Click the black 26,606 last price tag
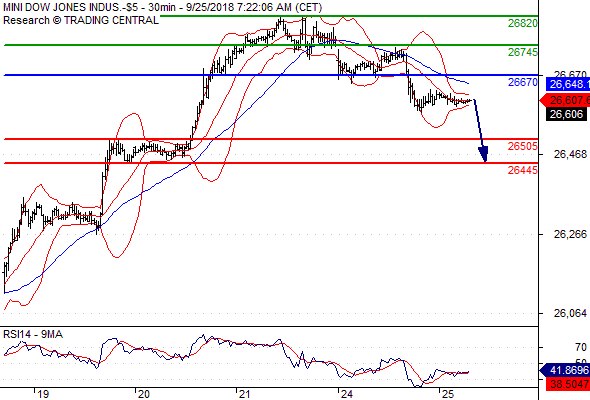This screenshot has width=590, height=400. pyautogui.click(x=566, y=114)
